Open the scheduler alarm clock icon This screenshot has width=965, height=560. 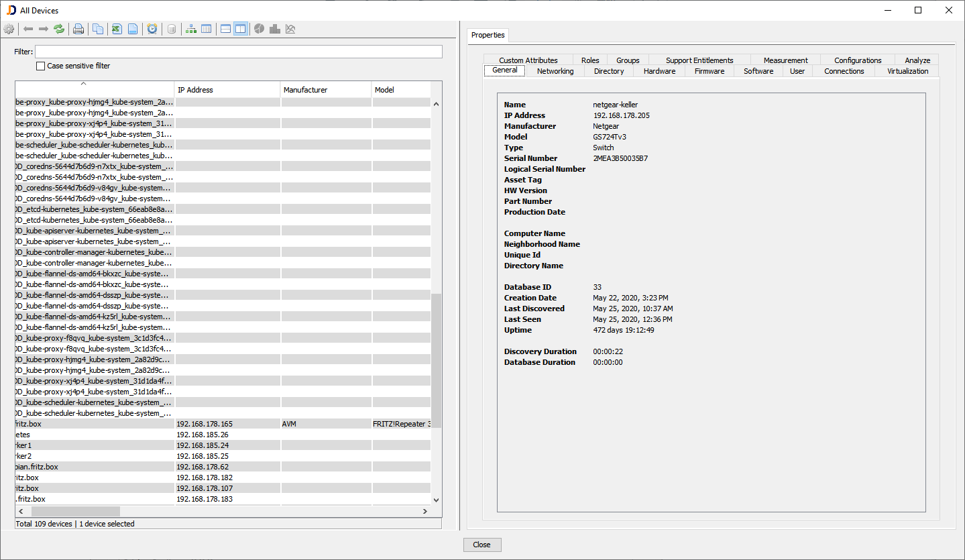coord(152,28)
